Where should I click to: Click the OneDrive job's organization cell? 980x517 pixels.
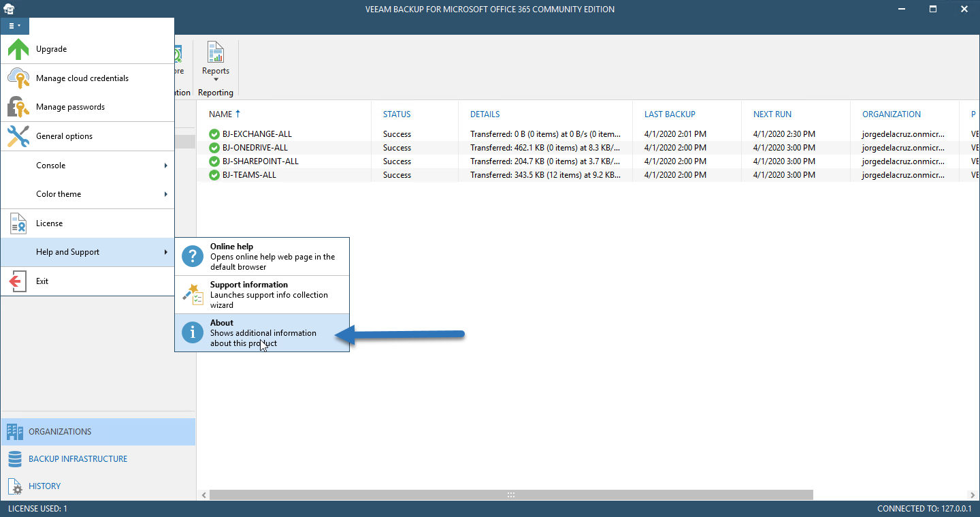coord(903,148)
